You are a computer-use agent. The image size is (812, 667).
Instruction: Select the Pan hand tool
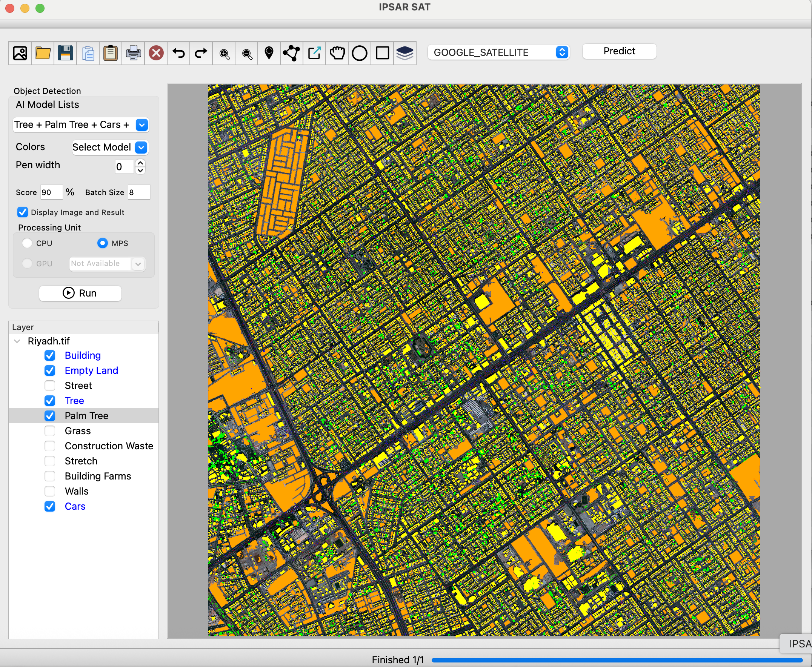(337, 54)
